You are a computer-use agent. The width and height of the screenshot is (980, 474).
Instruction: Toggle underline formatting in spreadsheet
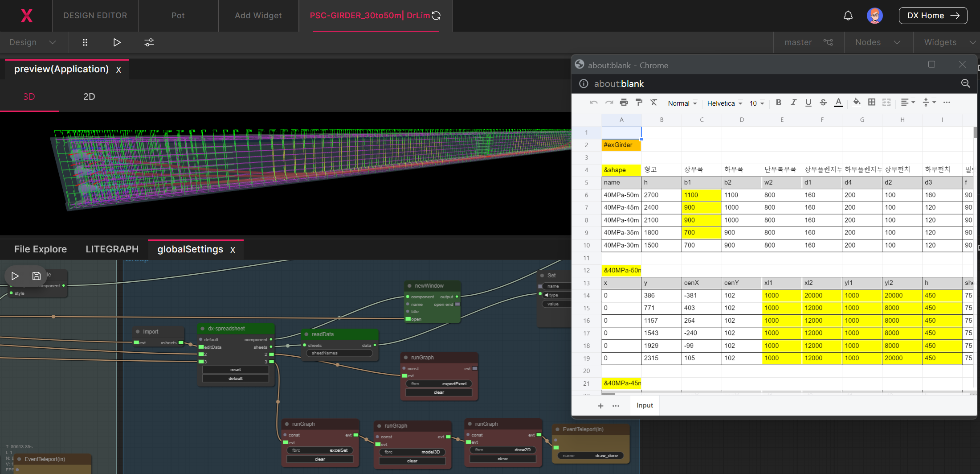[x=808, y=103]
